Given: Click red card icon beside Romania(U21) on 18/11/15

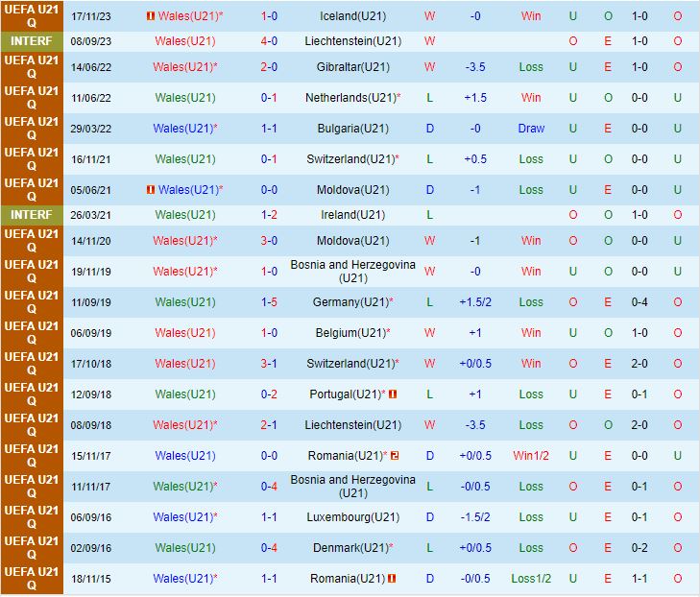Looking at the screenshot, I should [x=393, y=579].
